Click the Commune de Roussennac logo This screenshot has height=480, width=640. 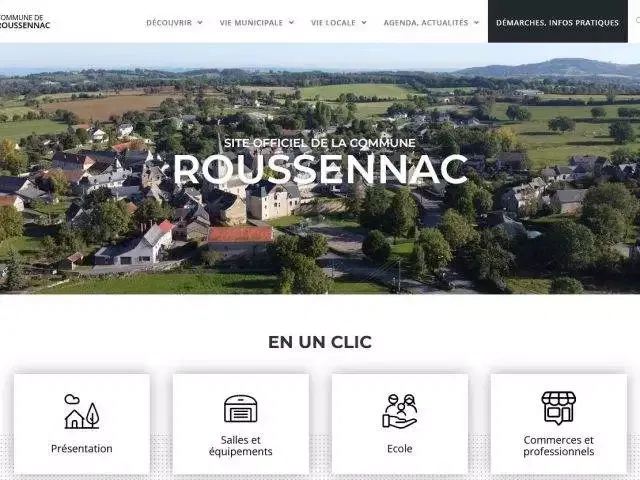pos(25,21)
